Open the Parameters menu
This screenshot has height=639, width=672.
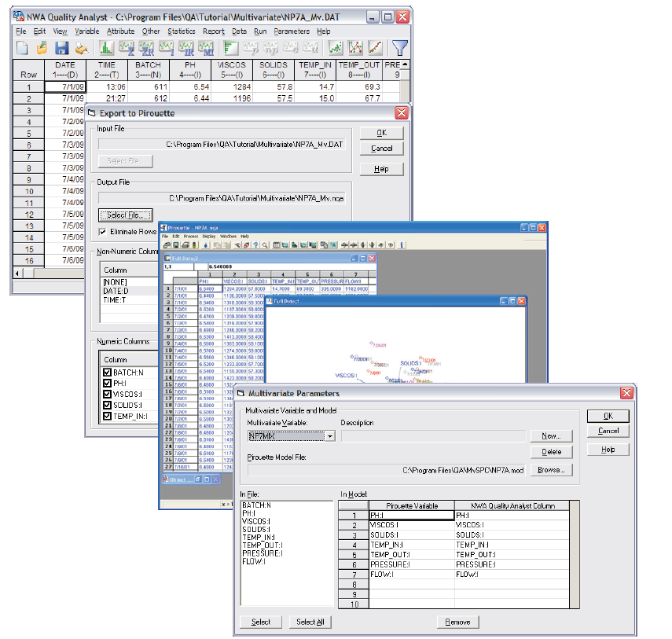[x=292, y=31]
